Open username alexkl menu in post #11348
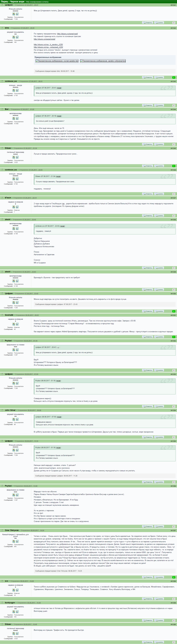This screenshot has width=177, height=644. (8, 220)
